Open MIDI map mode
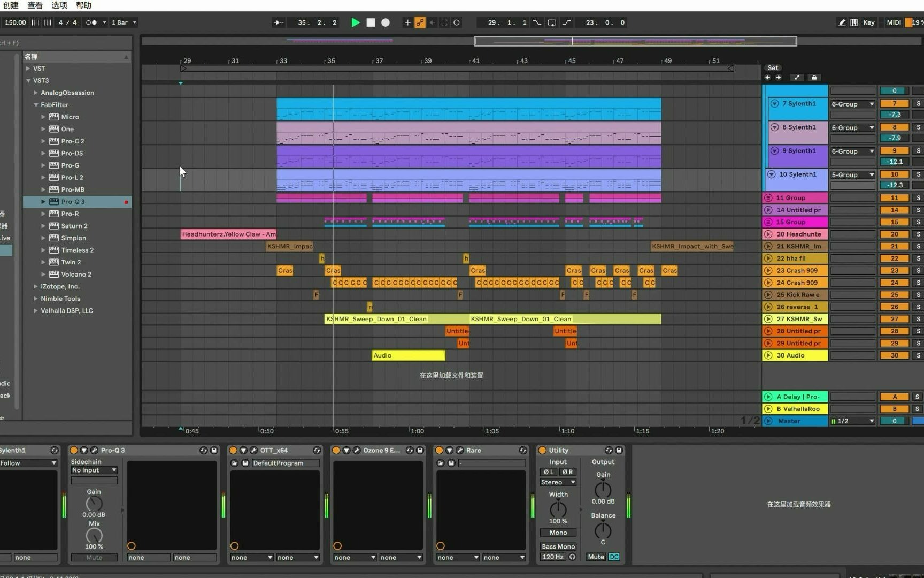 point(894,22)
